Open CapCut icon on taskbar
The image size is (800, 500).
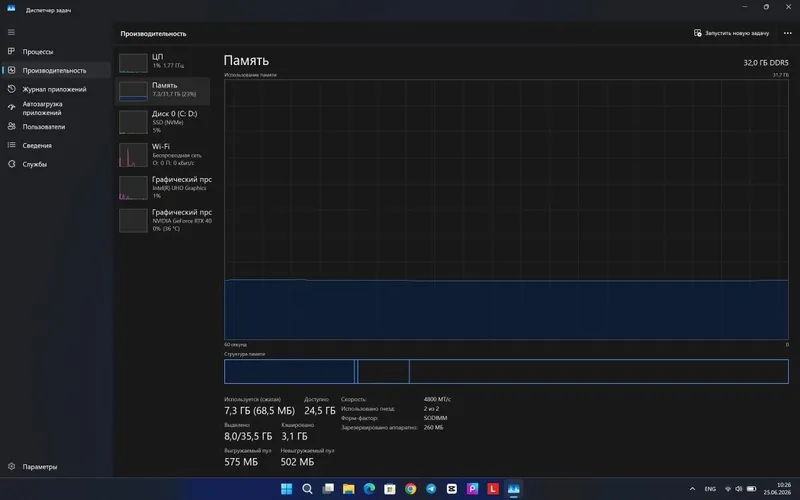coord(452,489)
